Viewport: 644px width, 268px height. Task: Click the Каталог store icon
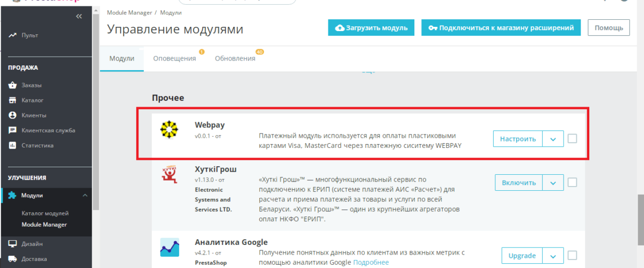(12, 100)
